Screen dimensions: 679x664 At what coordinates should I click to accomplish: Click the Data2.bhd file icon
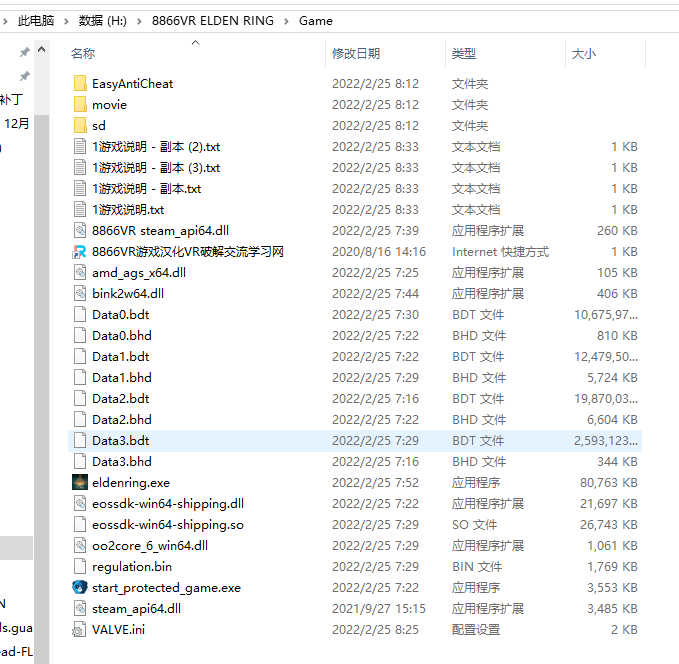click(80, 419)
